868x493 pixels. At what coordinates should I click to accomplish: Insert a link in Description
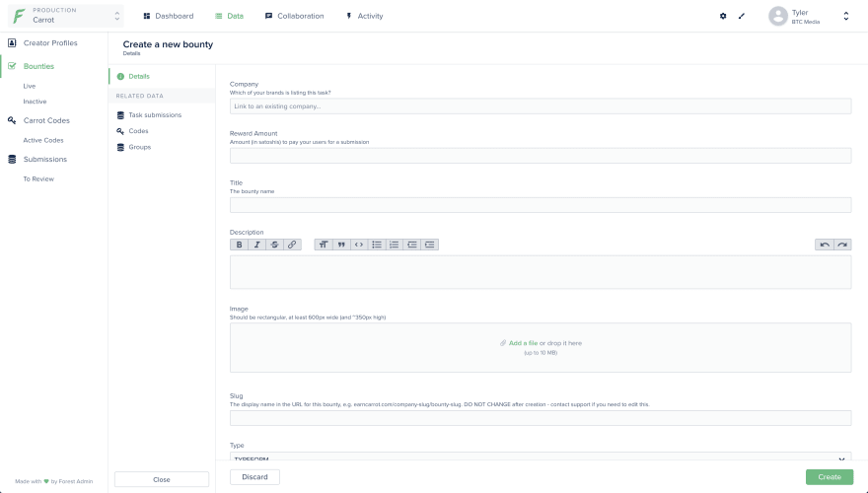pyautogui.click(x=292, y=245)
